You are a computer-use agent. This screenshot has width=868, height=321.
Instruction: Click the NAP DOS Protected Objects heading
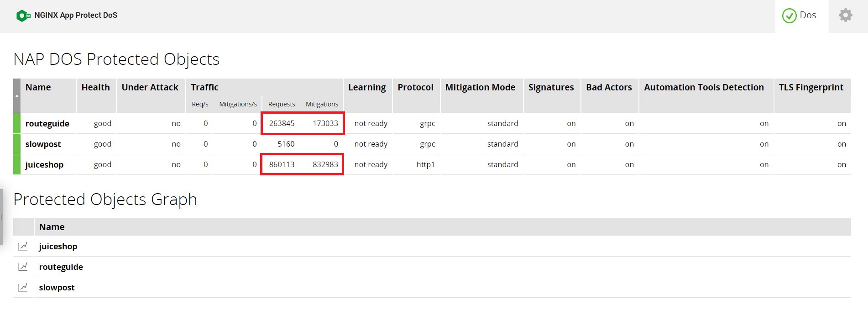point(116,59)
